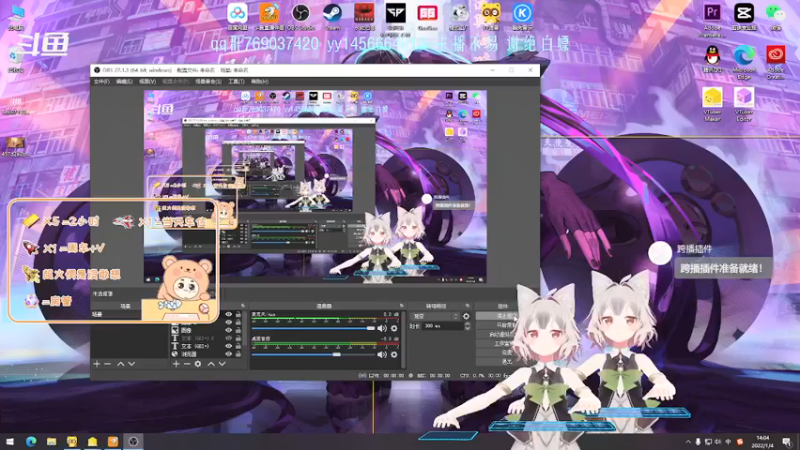Open the QQ penguin desktop icon
The width and height of the screenshot is (800, 450).
click(x=712, y=59)
